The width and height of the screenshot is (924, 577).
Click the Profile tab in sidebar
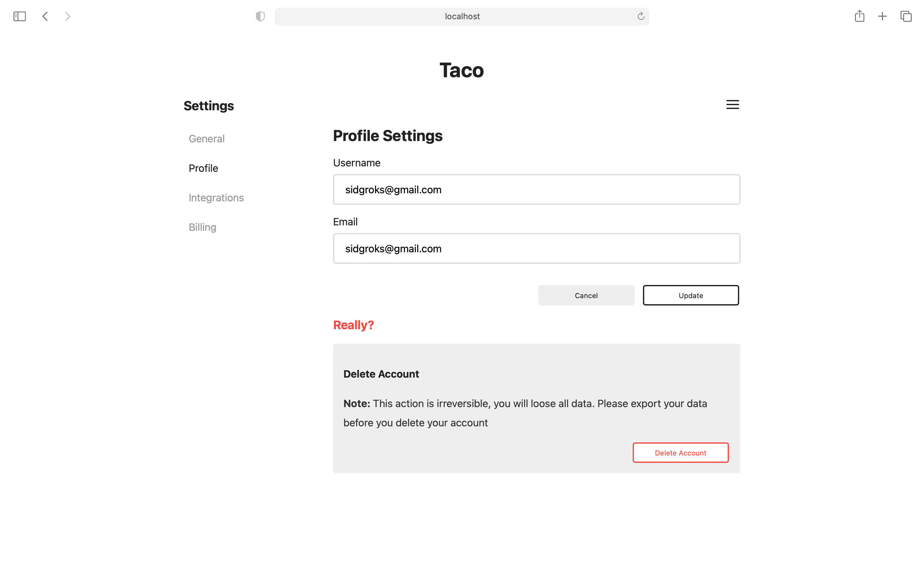coord(203,168)
